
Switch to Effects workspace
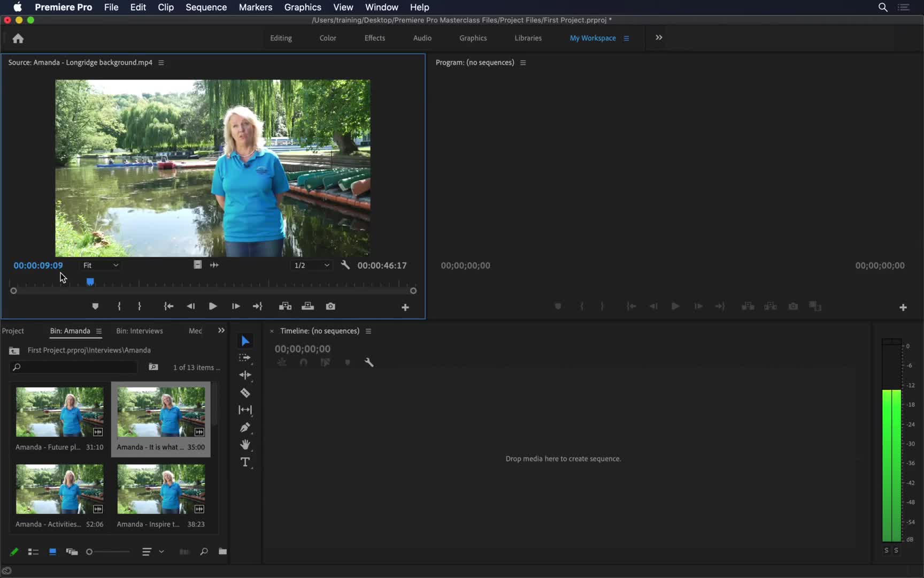375,38
